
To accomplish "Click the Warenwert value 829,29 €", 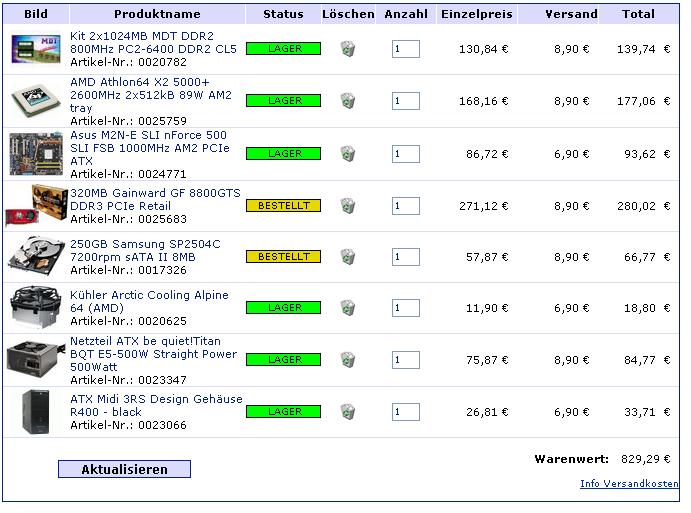I will click(646, 459).
